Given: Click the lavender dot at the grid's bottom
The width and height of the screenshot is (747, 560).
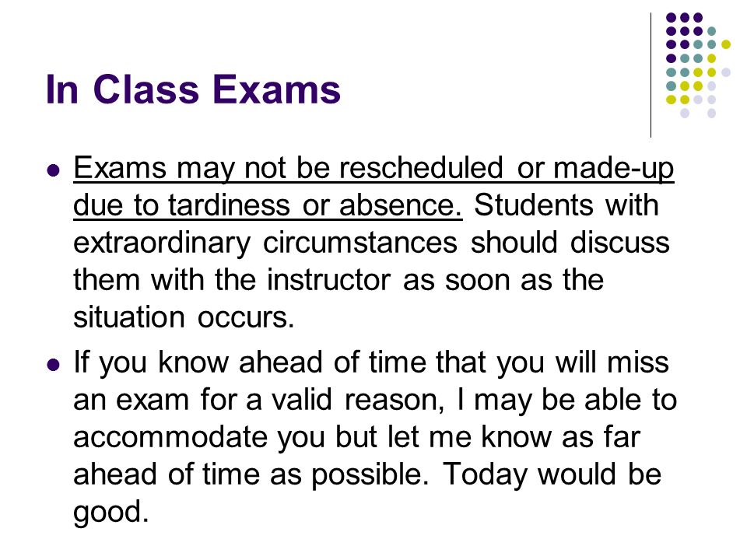Looking at the screenshot, I should click(685, 114).
